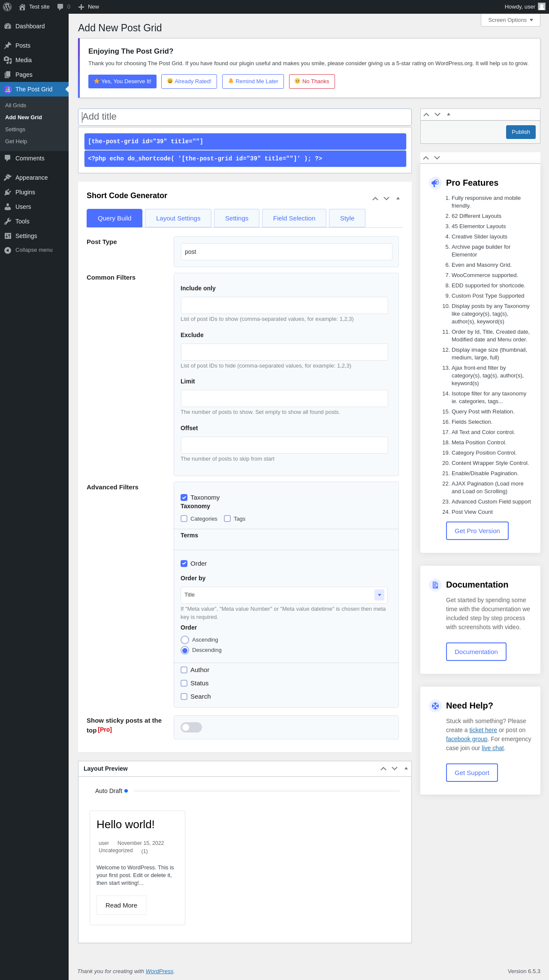Click the Tools wrench icon
The height and width of the screenshot is (980, 549).
(8, 221)
